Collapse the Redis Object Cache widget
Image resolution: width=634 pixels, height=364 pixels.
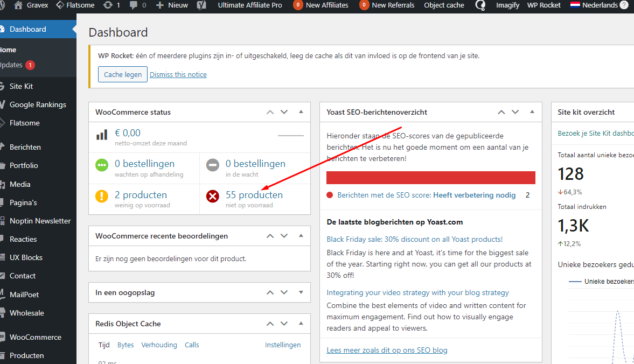pos(301,323)
